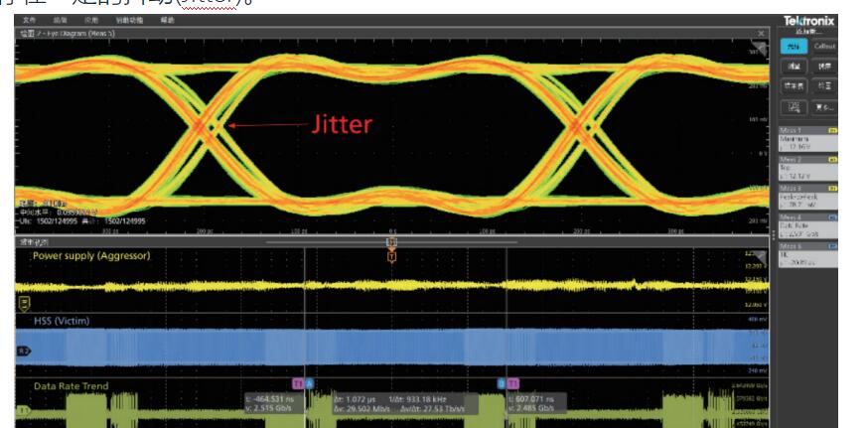The image size is (868, 428).
Task: Open the Meas 3 Peak-to-Peak badge
Action: pos(807,197)
